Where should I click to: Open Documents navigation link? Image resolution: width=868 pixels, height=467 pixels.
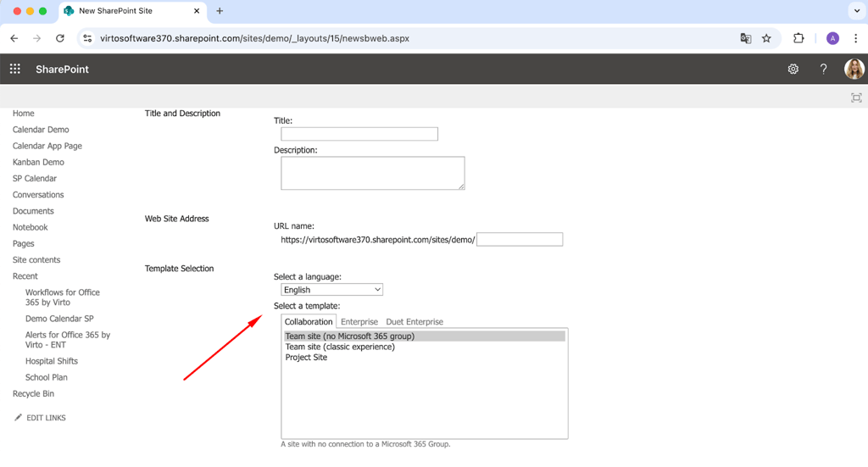pyautogui.click(x=33, y=211)
